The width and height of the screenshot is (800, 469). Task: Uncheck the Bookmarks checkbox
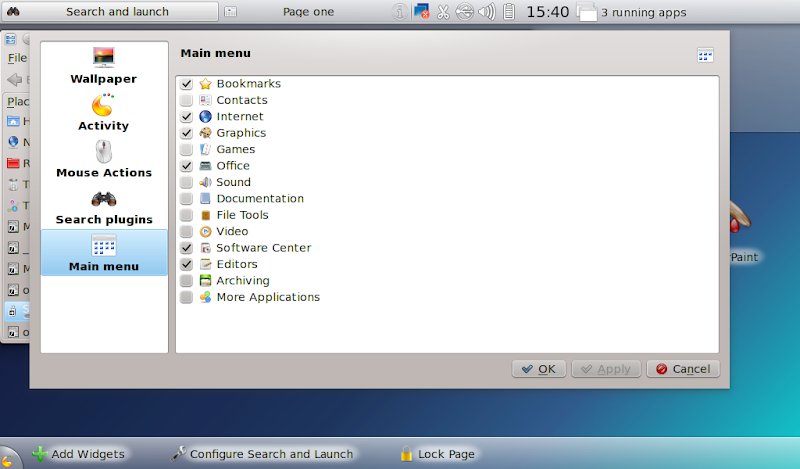186,84
